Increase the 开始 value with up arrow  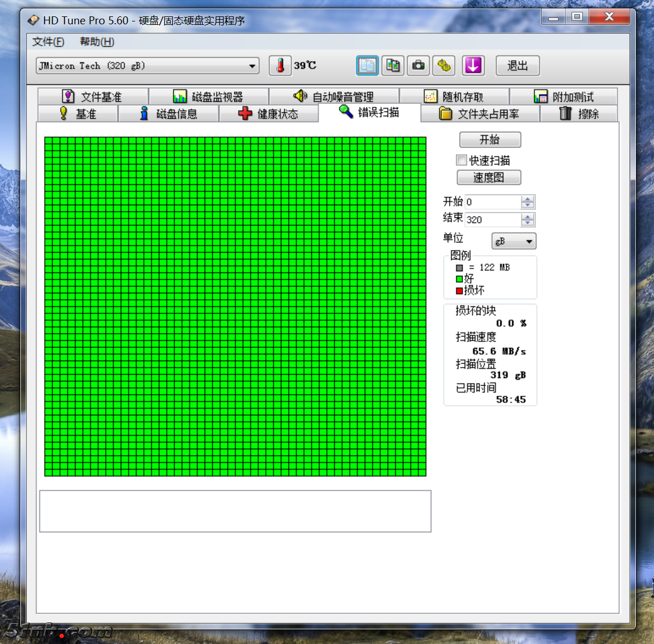click(527, 199)
